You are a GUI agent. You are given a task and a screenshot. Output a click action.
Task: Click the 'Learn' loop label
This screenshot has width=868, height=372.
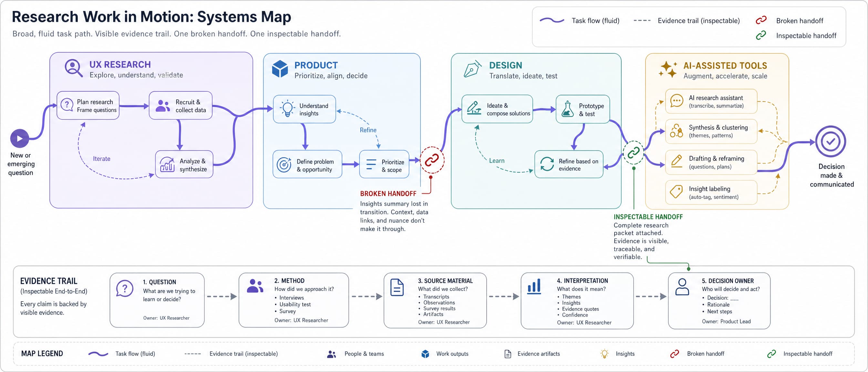(x=497, y=161)
